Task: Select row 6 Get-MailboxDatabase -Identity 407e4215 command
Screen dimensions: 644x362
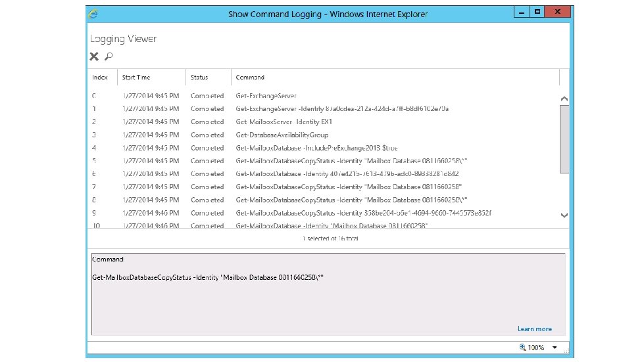Action: tap(324, 174)
